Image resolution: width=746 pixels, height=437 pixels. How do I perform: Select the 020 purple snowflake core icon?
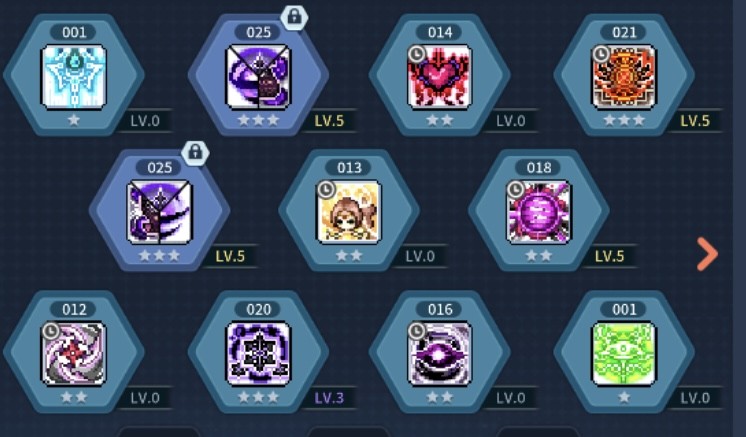coord(258,353)
